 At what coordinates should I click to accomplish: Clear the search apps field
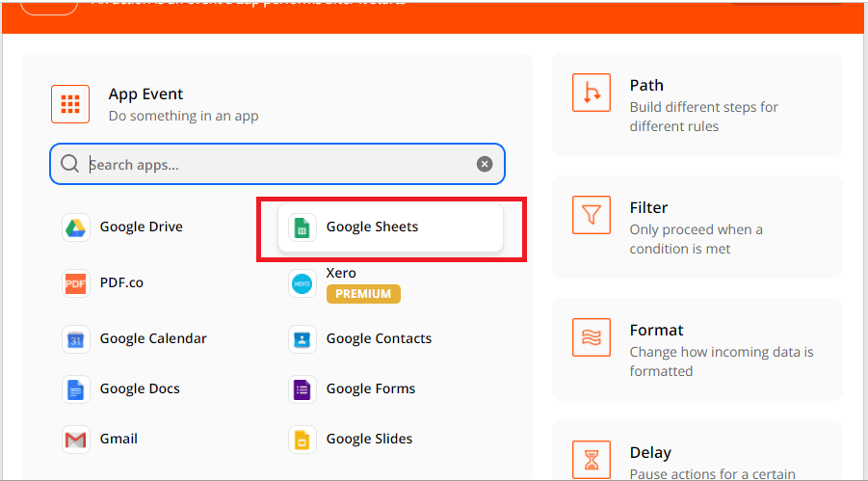485,164
